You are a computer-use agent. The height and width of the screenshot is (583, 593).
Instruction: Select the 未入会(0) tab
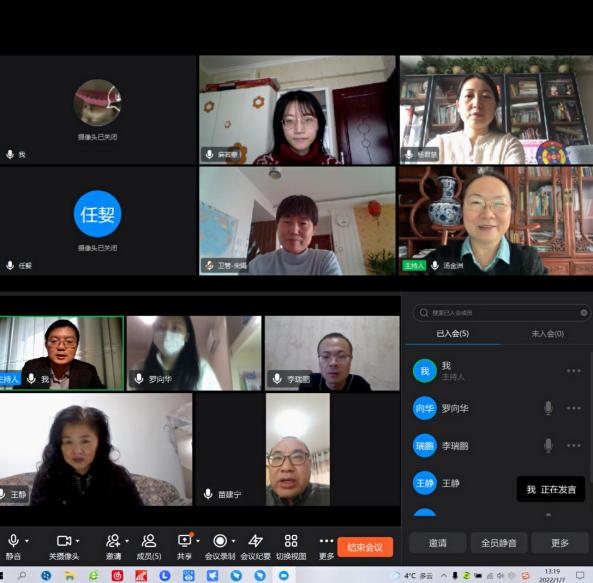pos(548,334)
